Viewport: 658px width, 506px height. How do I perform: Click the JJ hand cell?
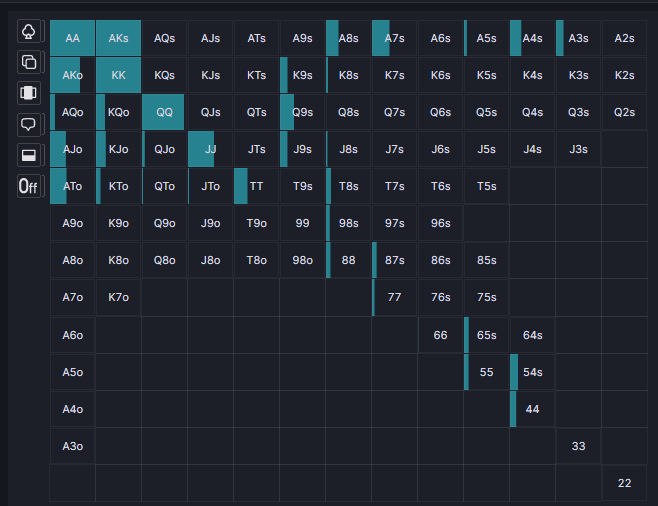coord(210,149)
